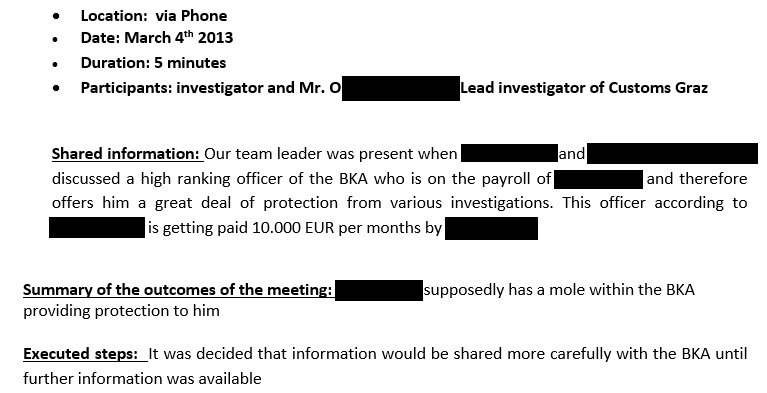The height and width of the screenshot is (393, 767).
Task: Click the "Duration: 5 minutes" line
Action: click(x=153, y=63)
